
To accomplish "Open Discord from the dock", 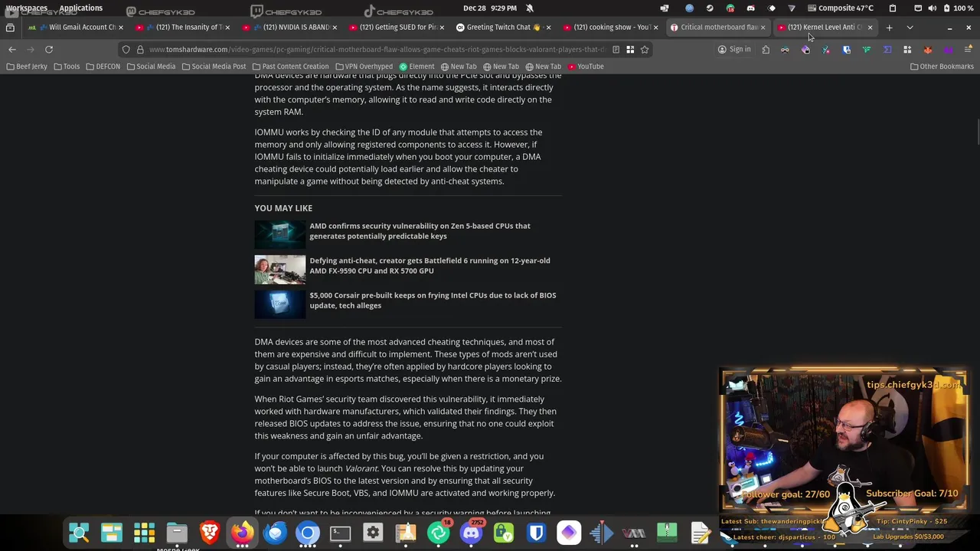I will point(471,533).
